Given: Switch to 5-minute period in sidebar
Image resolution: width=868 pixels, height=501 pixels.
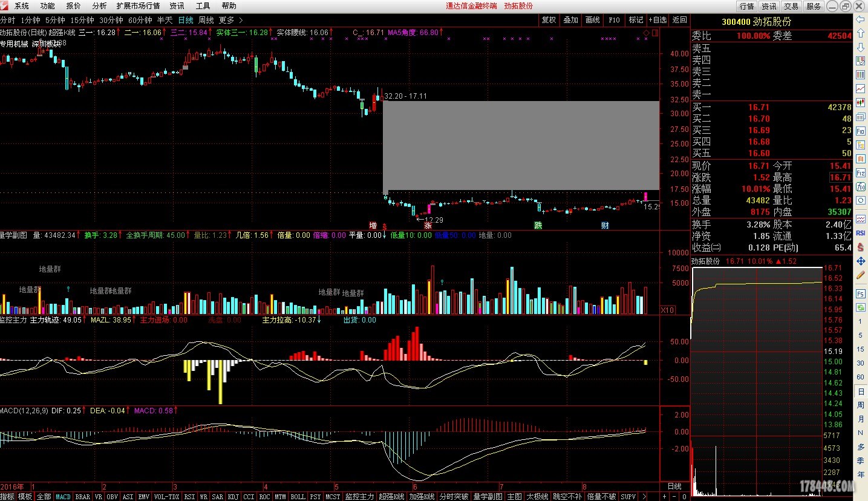Looking at the screenshot, I should pos(860,335).
